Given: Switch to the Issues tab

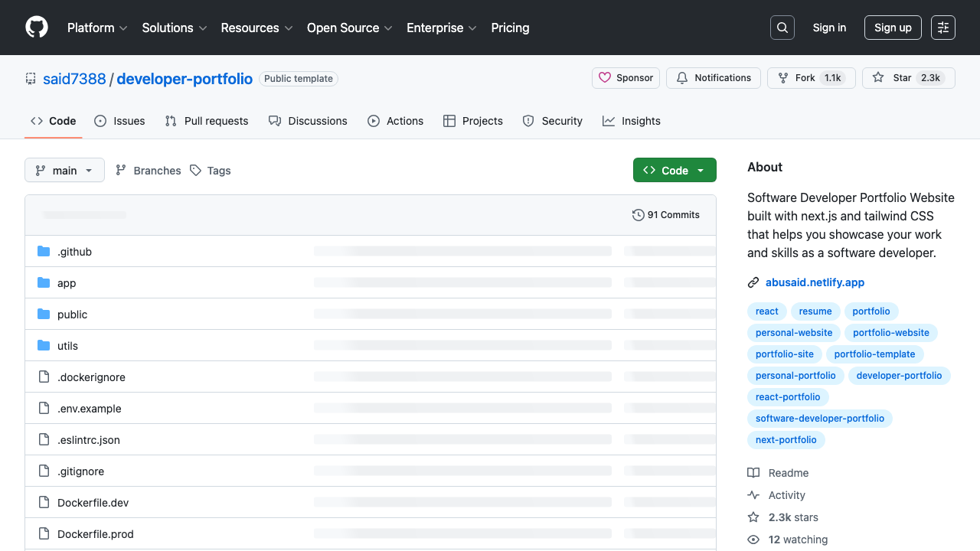Looking at the screenshot, I should click(119, 120).
